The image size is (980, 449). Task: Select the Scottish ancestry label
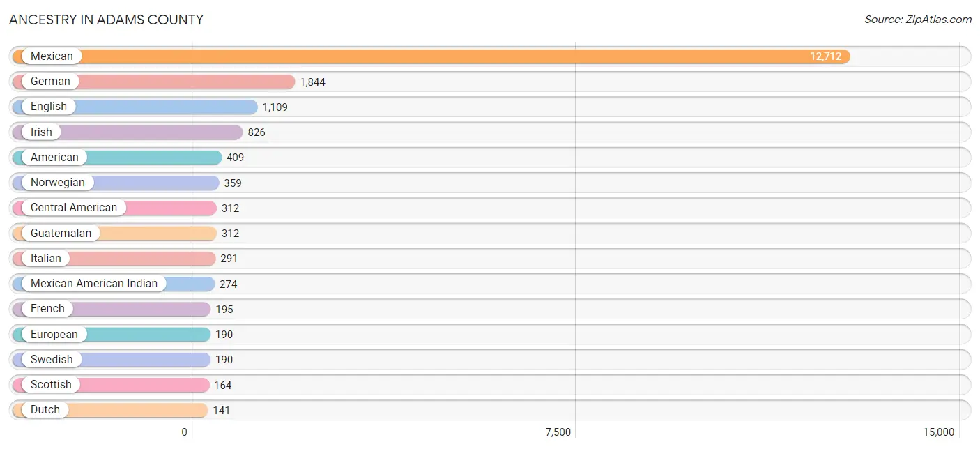point(51,385)
